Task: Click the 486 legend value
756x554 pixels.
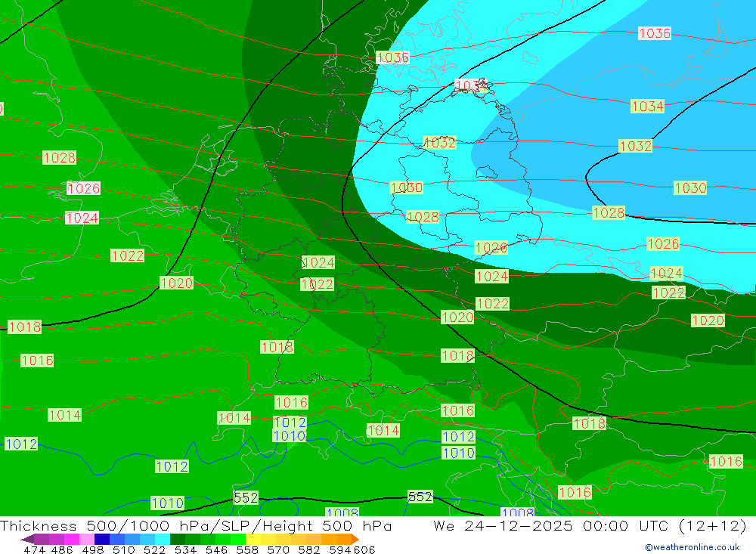Action: pos(62,549)
